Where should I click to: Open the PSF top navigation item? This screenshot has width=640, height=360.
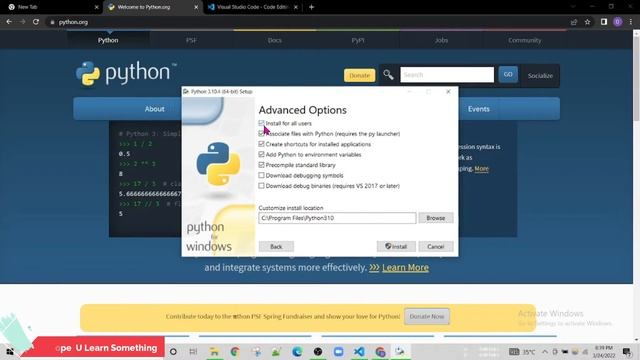tap(191, 40)
